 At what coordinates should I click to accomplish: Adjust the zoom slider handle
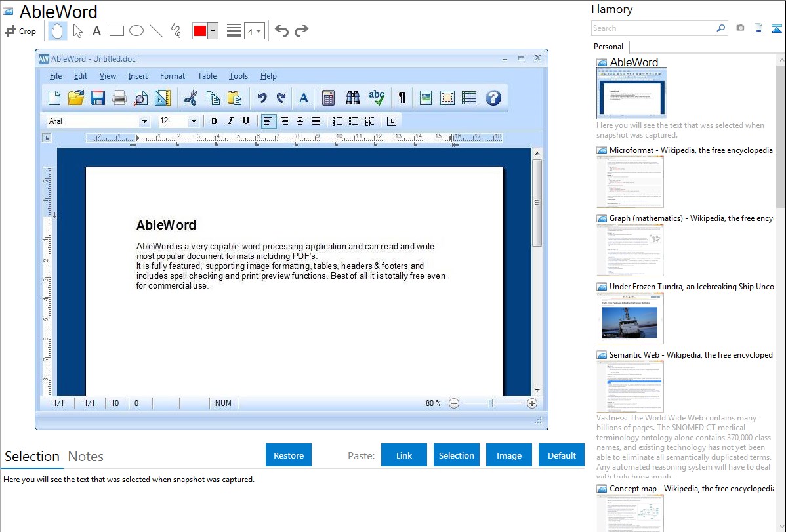(x=491, y=403)
